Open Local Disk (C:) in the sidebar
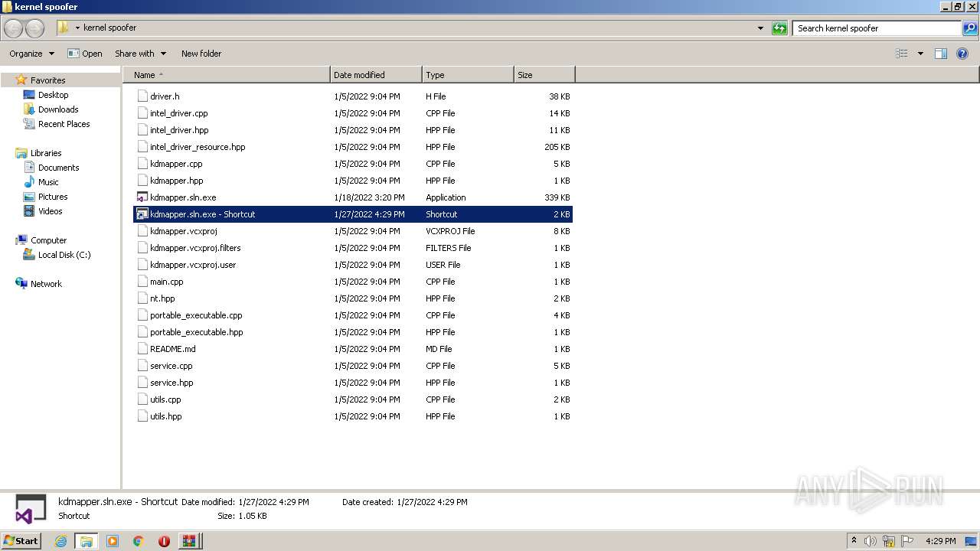 pos(64,255)
